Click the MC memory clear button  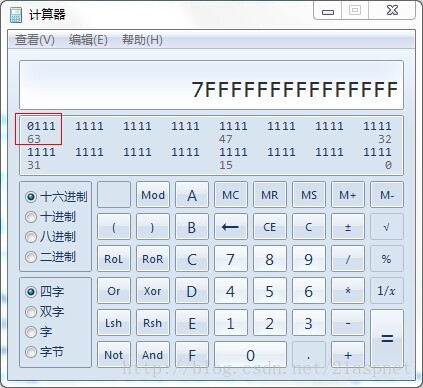click(231, 195)
